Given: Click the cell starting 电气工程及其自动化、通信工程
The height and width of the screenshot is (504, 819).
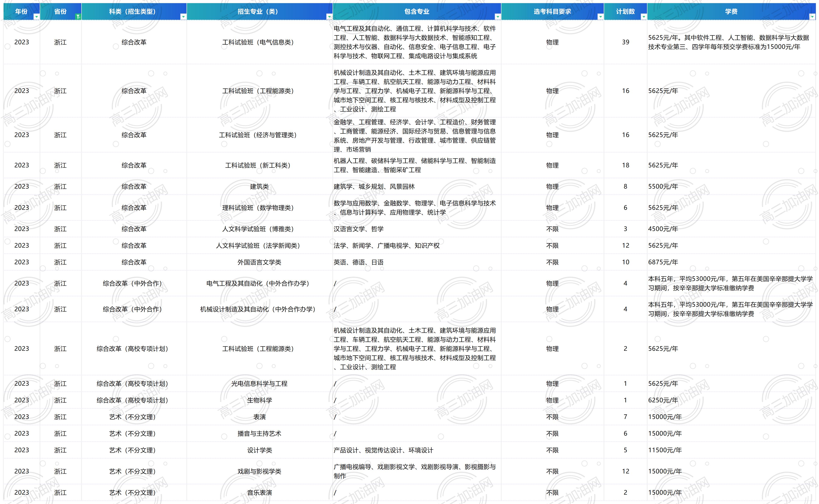Looking at the screenshot, I should pyautogui.click(x=417, y=42).
